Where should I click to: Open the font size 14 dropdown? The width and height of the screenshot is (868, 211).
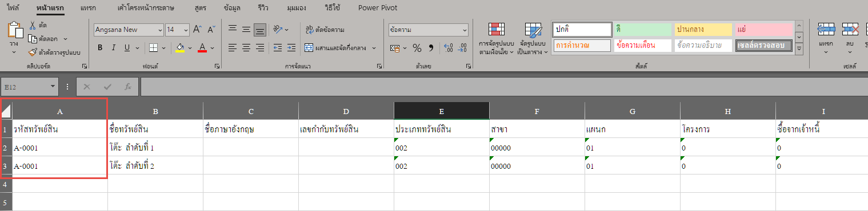pyautogui.click(x=177, y=30)
